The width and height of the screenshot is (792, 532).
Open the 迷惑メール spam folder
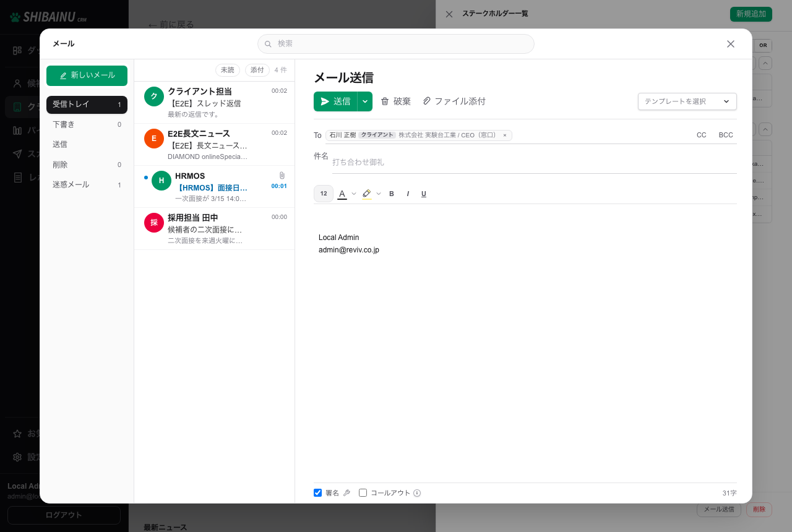[87, 184]
